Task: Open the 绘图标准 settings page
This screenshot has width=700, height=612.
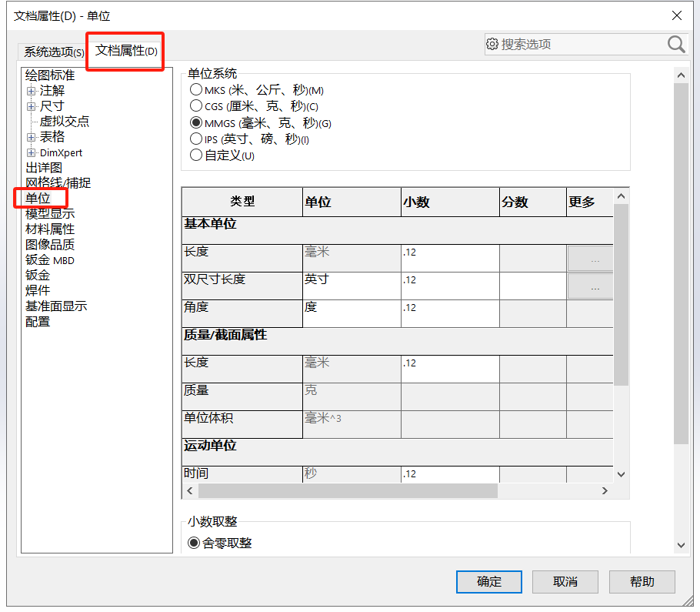Action: (x=48, y=75)
